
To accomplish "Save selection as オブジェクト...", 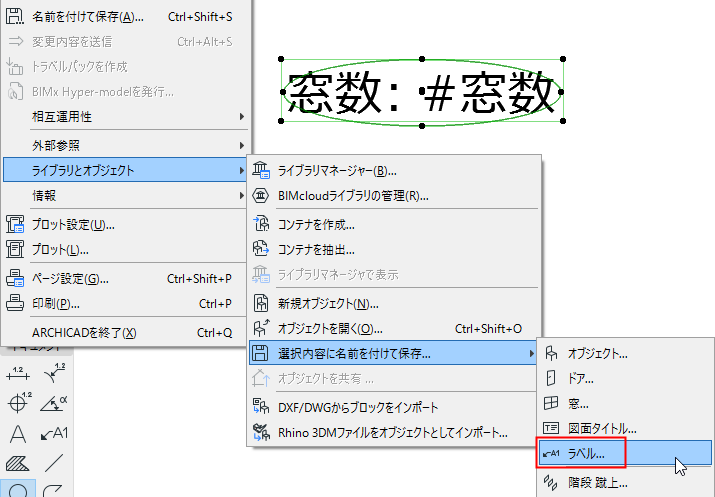I will (626, 354).
